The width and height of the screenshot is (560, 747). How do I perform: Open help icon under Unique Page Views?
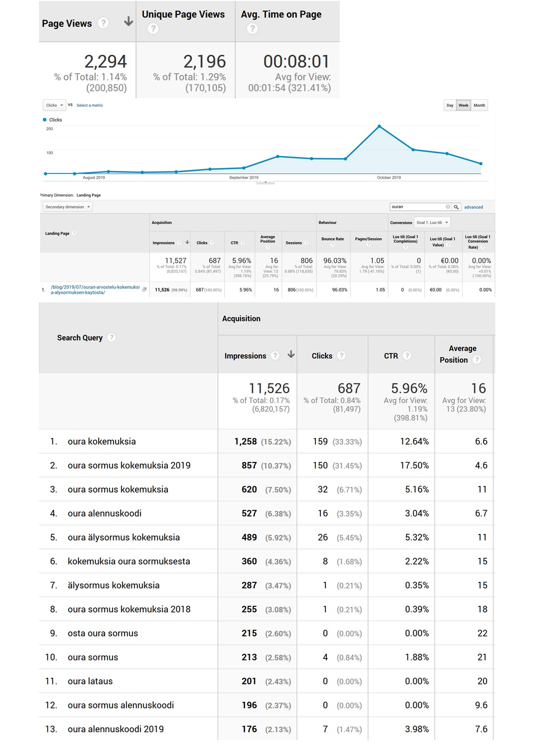(153, 29)
